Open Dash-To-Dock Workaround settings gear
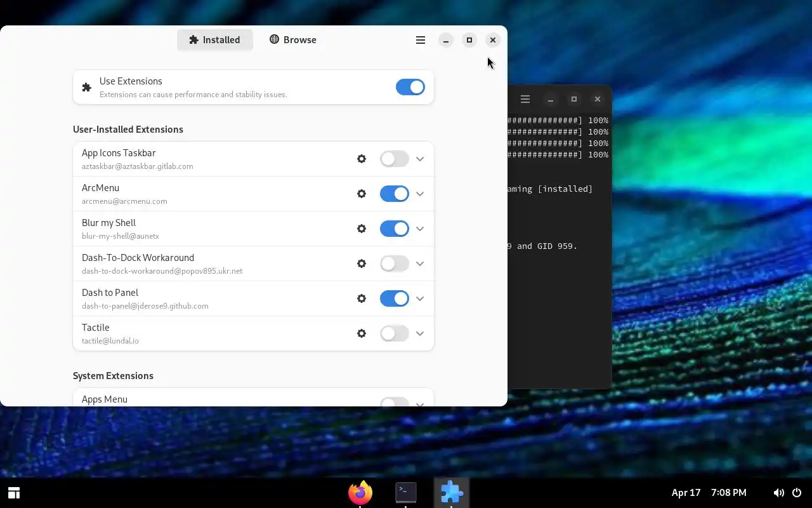Screen dimensions: 812x508 362,264
